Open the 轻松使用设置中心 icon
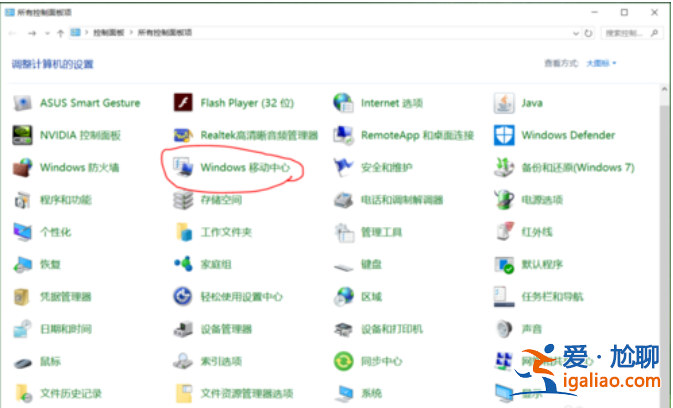673x408 pixels. pos(183,296)
